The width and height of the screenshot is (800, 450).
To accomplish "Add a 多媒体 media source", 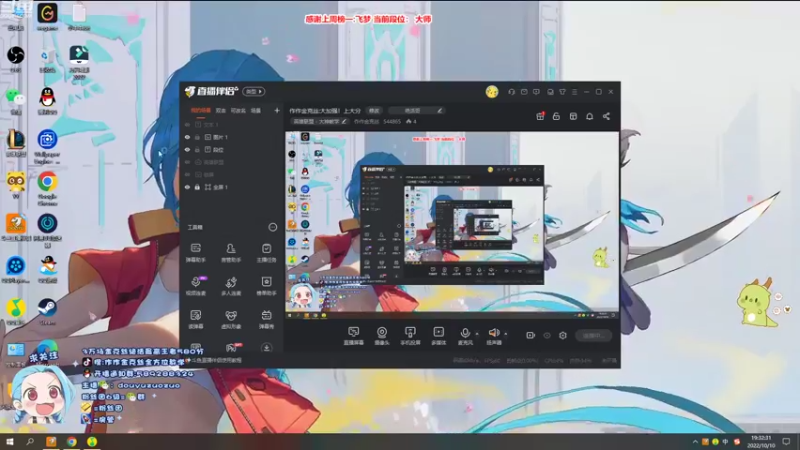I will pos(438,336).
